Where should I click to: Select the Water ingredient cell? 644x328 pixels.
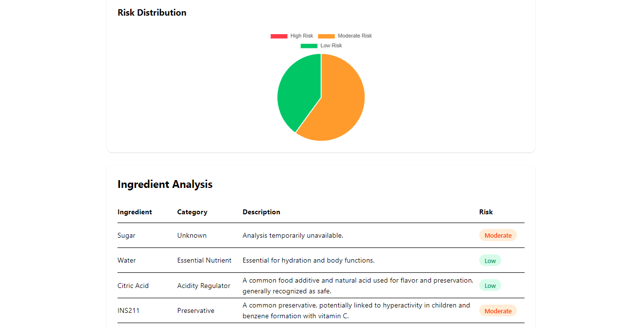tap(127, 260)
